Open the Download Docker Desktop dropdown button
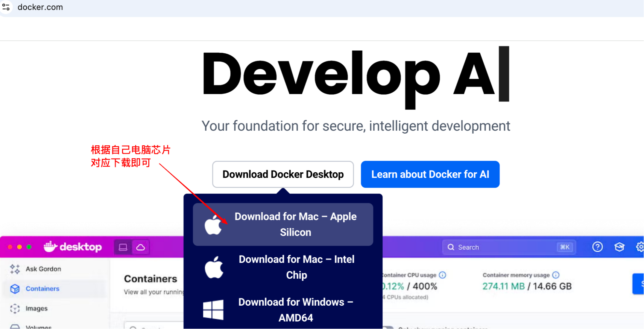The width and height of the screenshot is (644, 329). [x=283, y=174]
